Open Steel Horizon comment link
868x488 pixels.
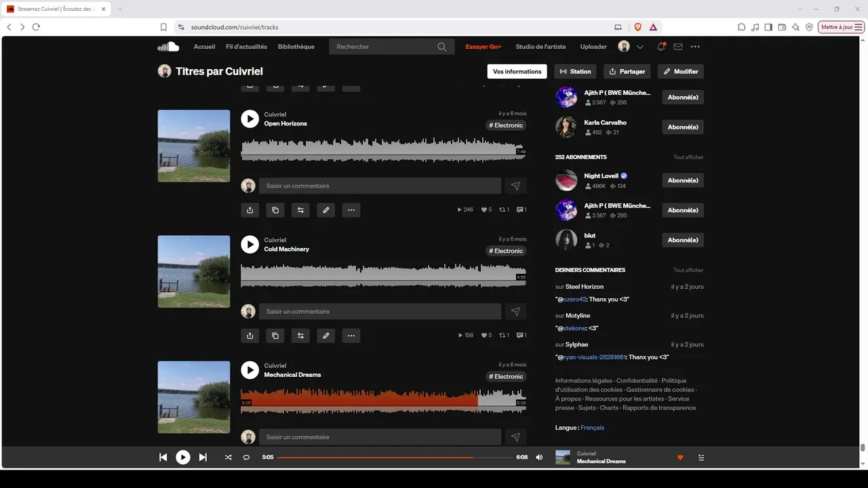(x=585, y=287)
